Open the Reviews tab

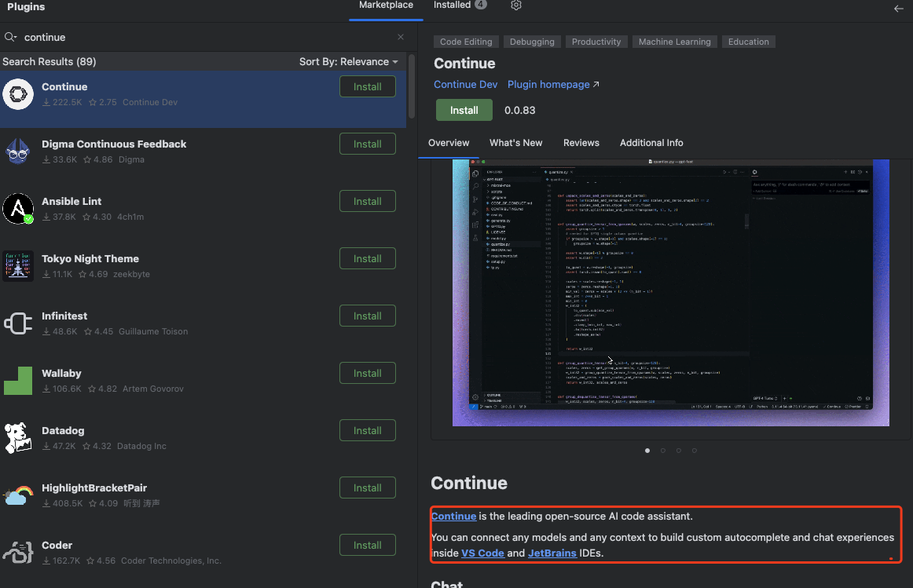coord(581,143)
